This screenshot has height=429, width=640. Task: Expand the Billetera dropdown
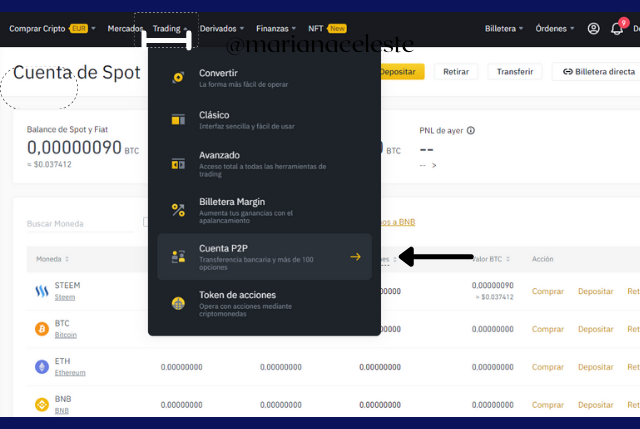pos(504,29)
